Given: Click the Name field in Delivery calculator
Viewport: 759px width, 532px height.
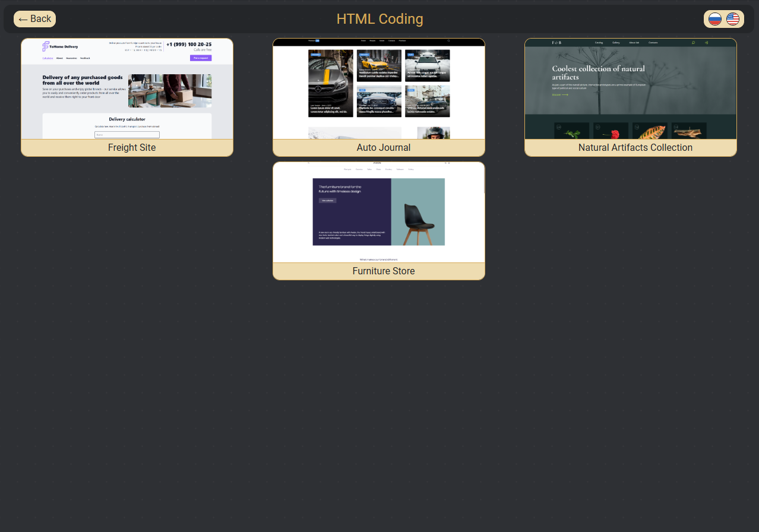Looking at the screenshot, I should (x=127, y=135).
